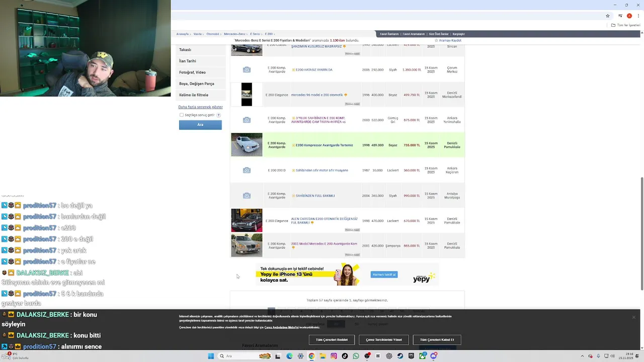Tick the Seçtiğim sonuç getir checkbox
644x362 pixels.
pos(182,115)
